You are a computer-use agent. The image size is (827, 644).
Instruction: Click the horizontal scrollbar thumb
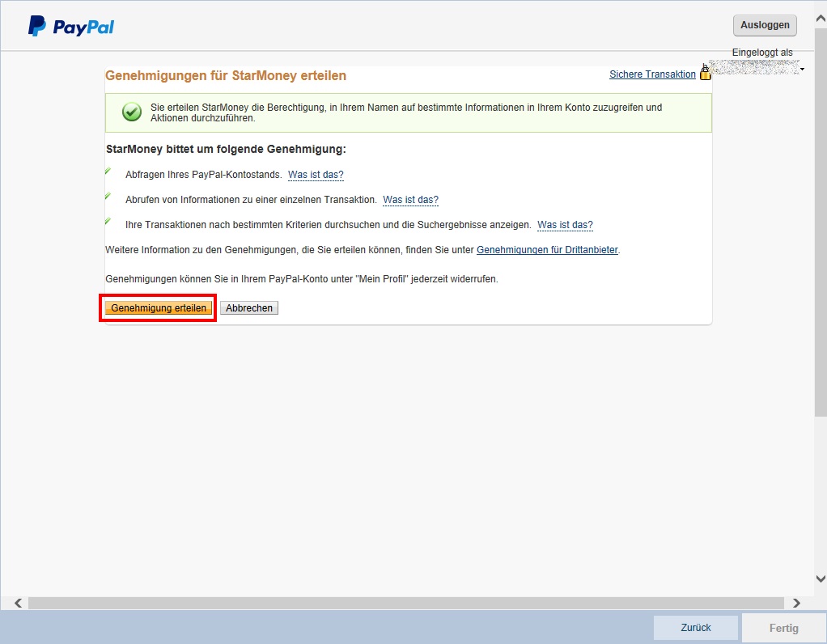[x=406, y=603]
